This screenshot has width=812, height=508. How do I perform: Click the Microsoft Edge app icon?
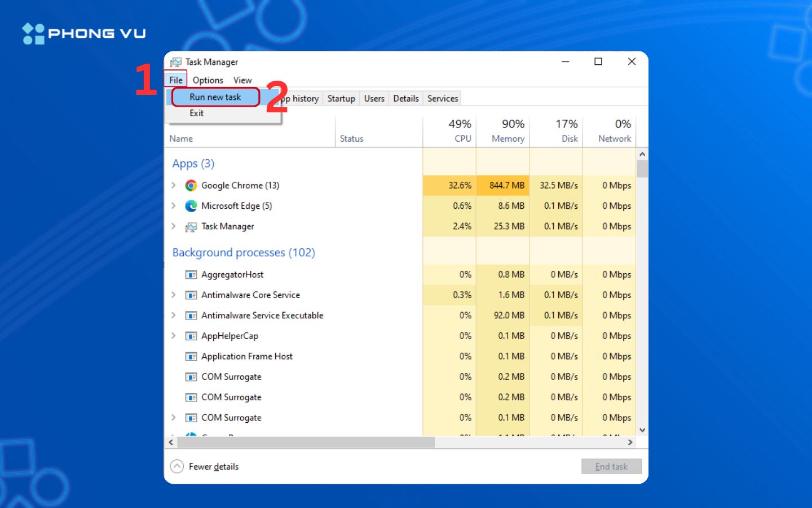point(191,206)
